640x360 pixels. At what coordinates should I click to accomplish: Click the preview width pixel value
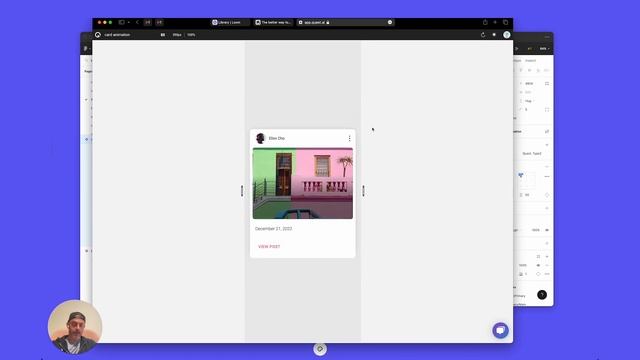tap(177, 35)
